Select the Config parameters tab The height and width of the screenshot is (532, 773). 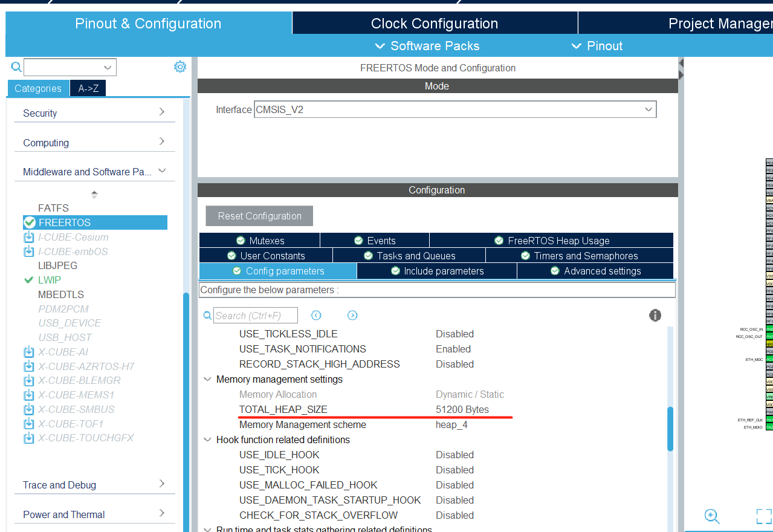pyautogui.click(x=278, y=271)
